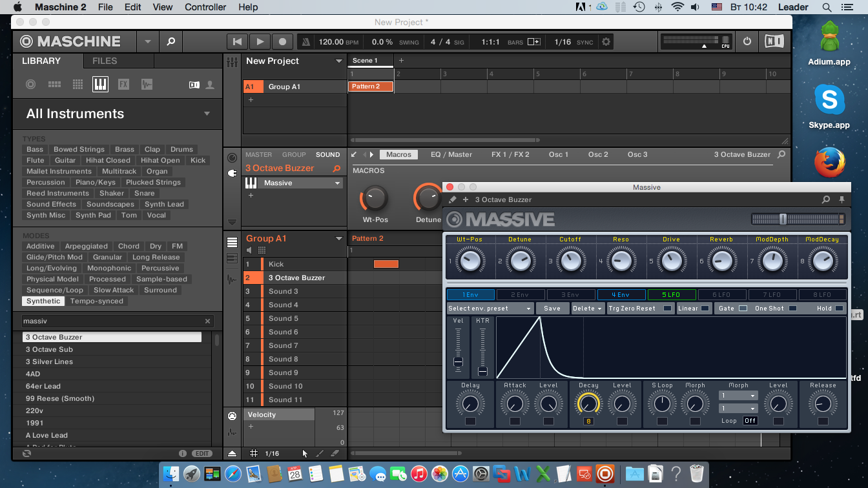Click the audio engine power icon
The height and width of the screenshot is (488, 868).
(747, 41)
